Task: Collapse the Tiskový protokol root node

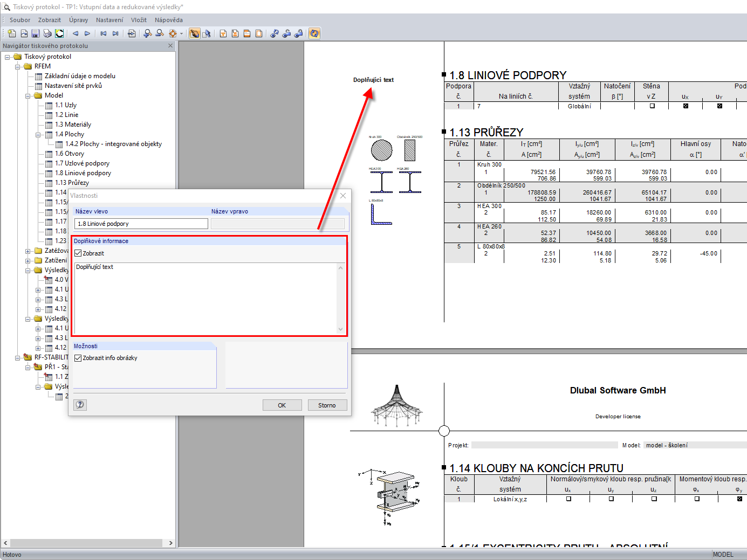Action: 8,57
